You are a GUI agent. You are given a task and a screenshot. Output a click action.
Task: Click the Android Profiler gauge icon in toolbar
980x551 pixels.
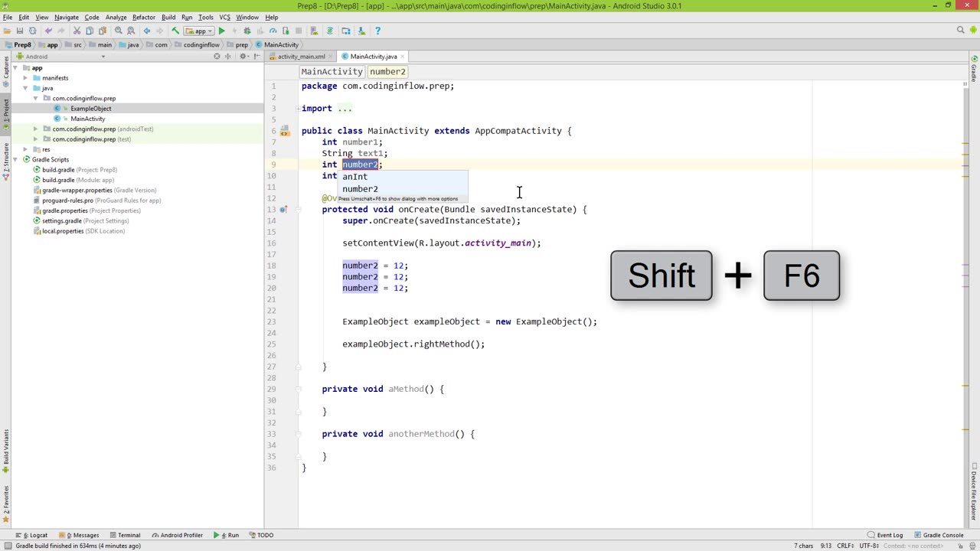273,31
